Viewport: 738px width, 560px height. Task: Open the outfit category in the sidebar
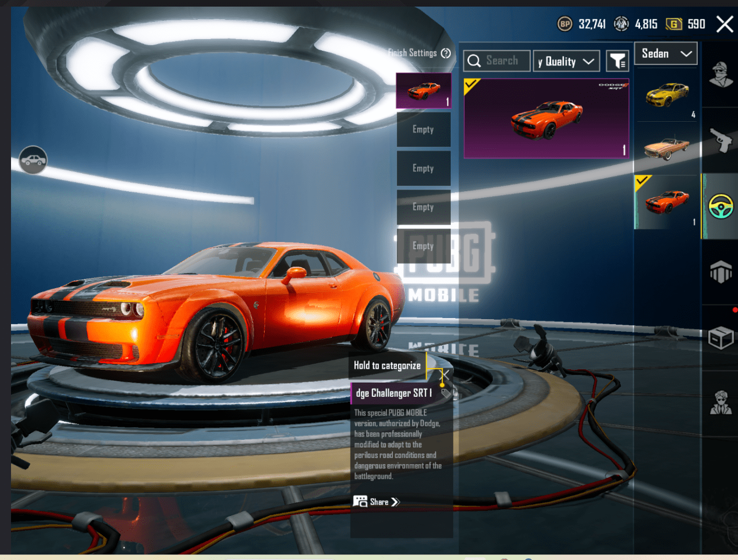[x=720, y=74]
